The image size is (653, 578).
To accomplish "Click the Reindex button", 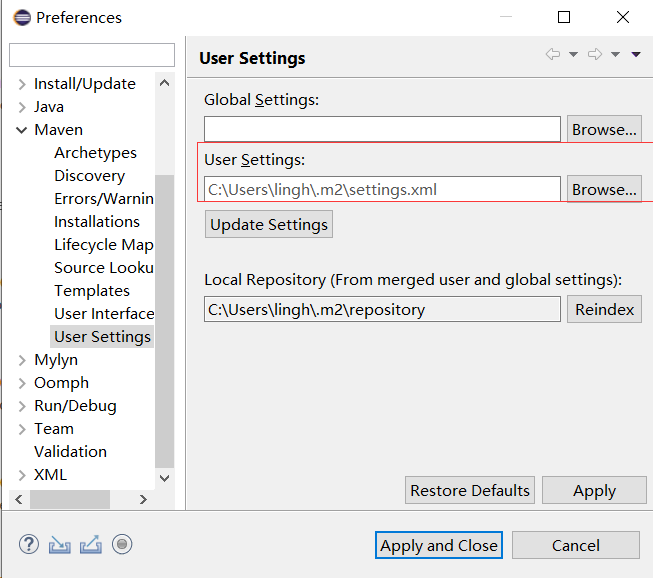I will click(x=604, y=309).
